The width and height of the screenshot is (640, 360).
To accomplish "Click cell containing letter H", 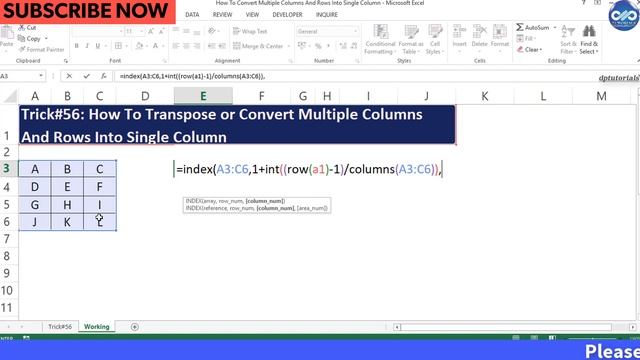I will [x=67, y=204].
